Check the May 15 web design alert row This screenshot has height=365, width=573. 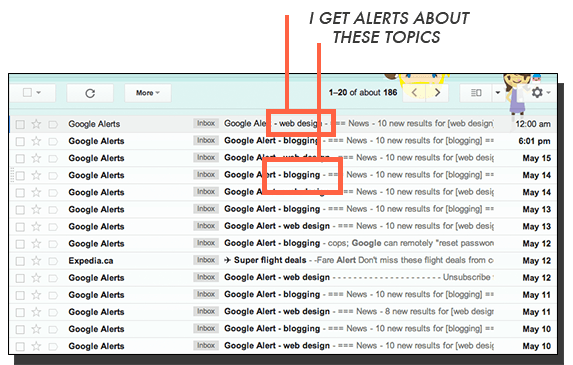click(20, 159)
